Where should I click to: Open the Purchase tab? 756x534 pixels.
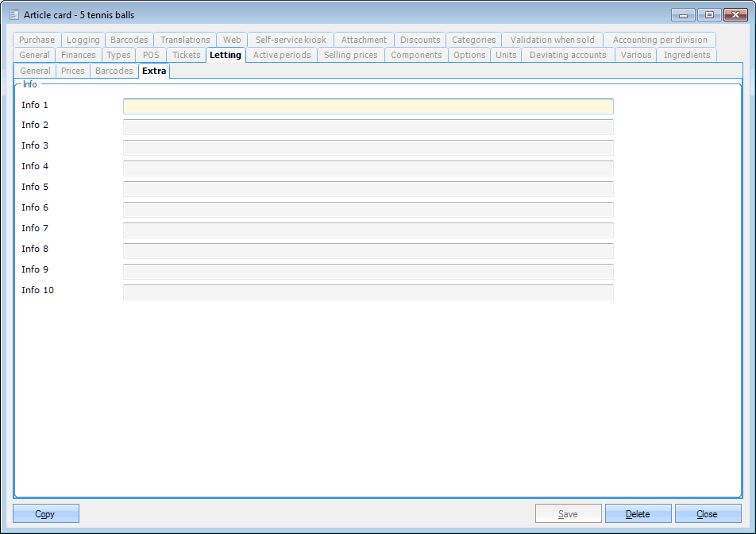37,40
